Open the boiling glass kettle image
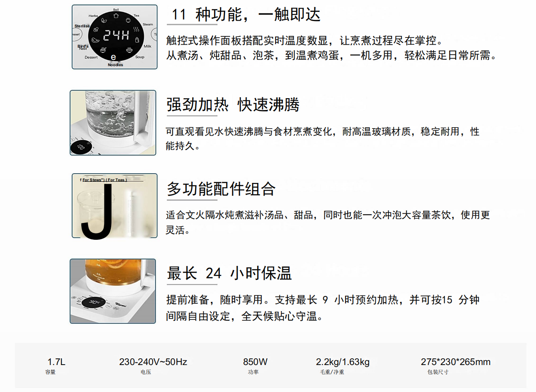Image resolution: width=536 pixels, height=392 pixels. point(113,123)
